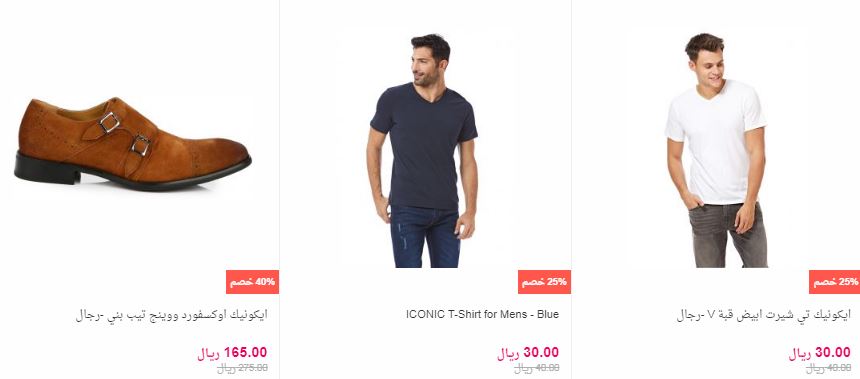The width and height of the screenshot is (860, 379).
Task: Click the struck-through 275.00 old price
Action: coord(242,368)
